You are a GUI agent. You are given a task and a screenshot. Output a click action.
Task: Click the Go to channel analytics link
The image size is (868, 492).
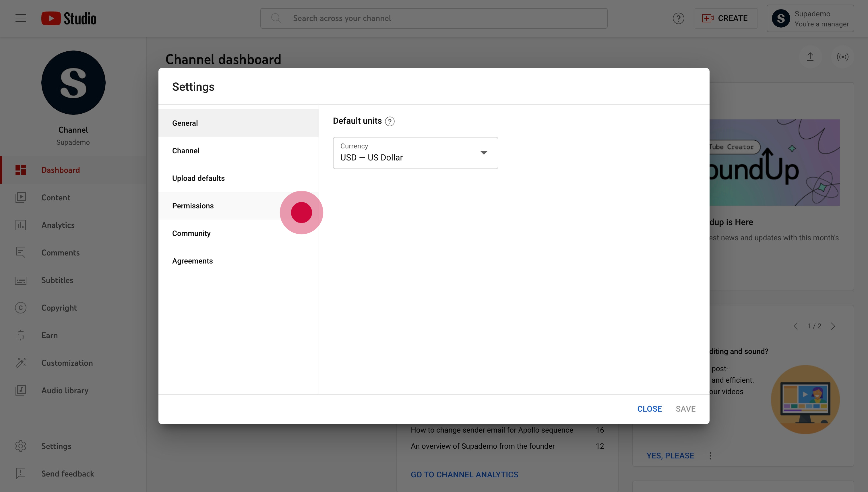464,474
